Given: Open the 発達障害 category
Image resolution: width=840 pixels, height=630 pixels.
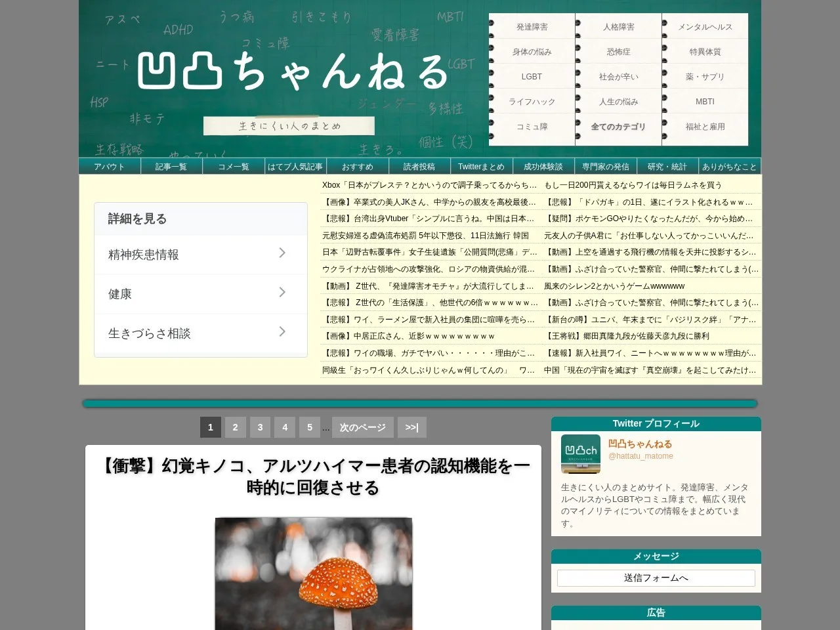Looking at the screenshot, I should point(532,27).
